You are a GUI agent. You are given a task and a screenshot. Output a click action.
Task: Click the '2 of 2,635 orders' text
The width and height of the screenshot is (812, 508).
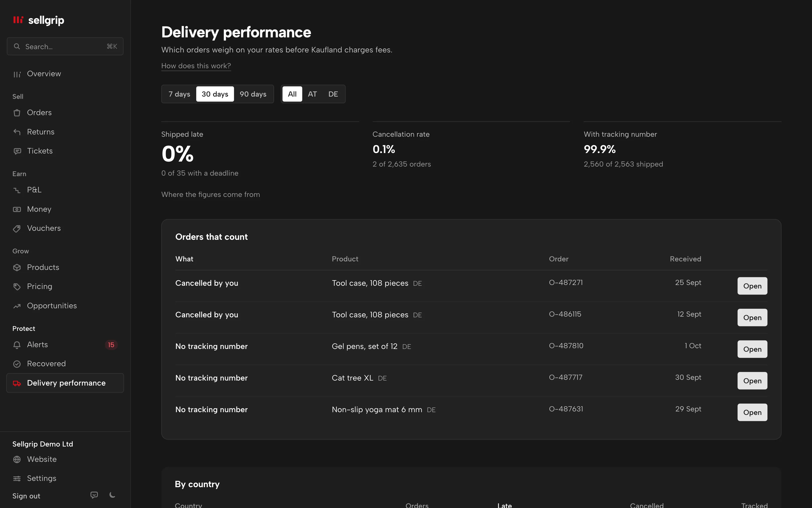(x=402, y=164)
